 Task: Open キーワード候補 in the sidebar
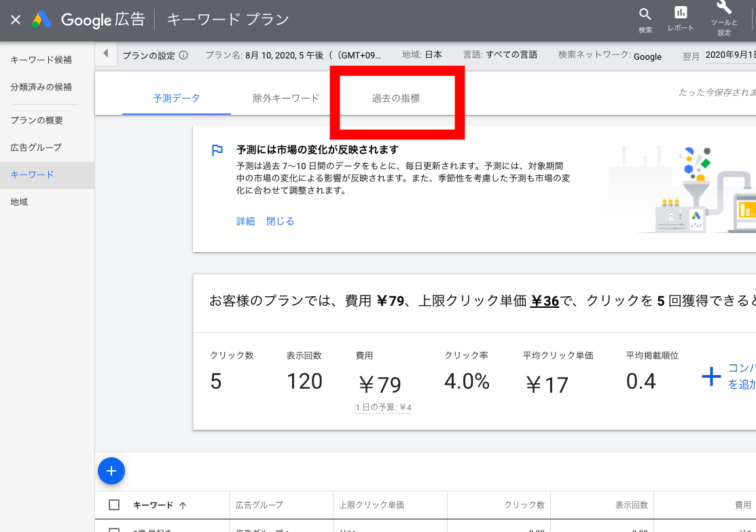click(x=41, y=60)
